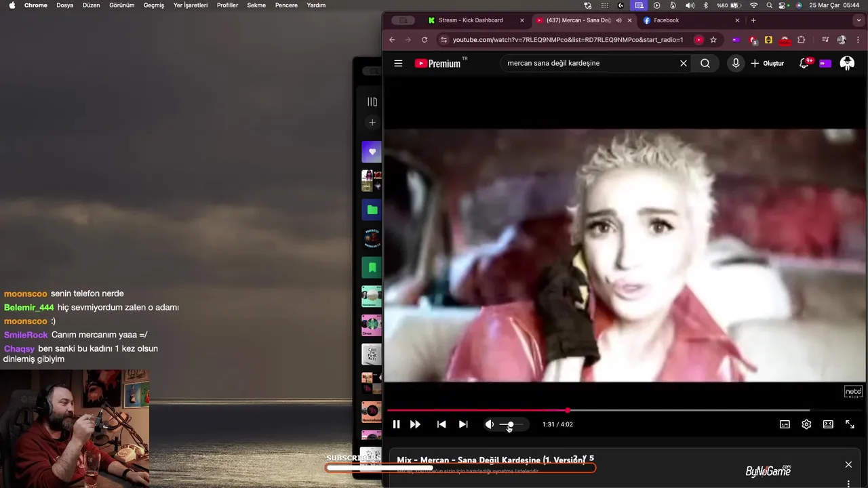Open Spotlight search in menu bar
This screenshot has height=488, width=868.
[769, 5]
